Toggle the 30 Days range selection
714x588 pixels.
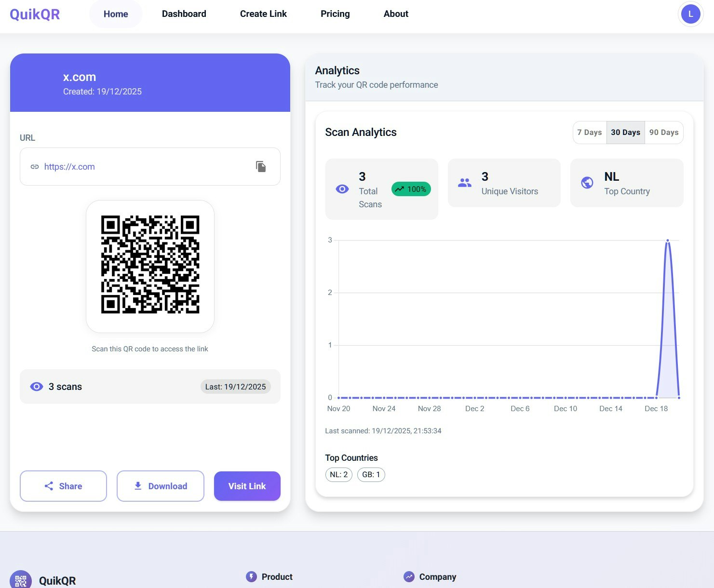(625, 132)
